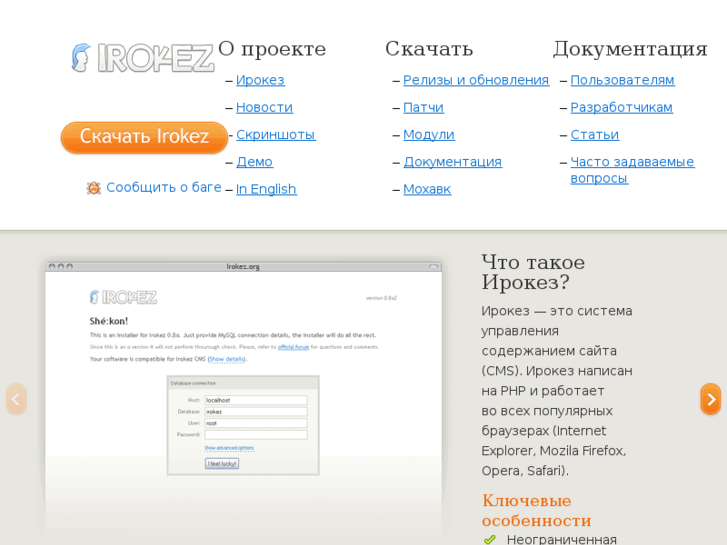Image resolution: width=727 pixels, height=545 pixels.
Task: Open the Ирокез link under О проекте
Action: click(260, 80)
